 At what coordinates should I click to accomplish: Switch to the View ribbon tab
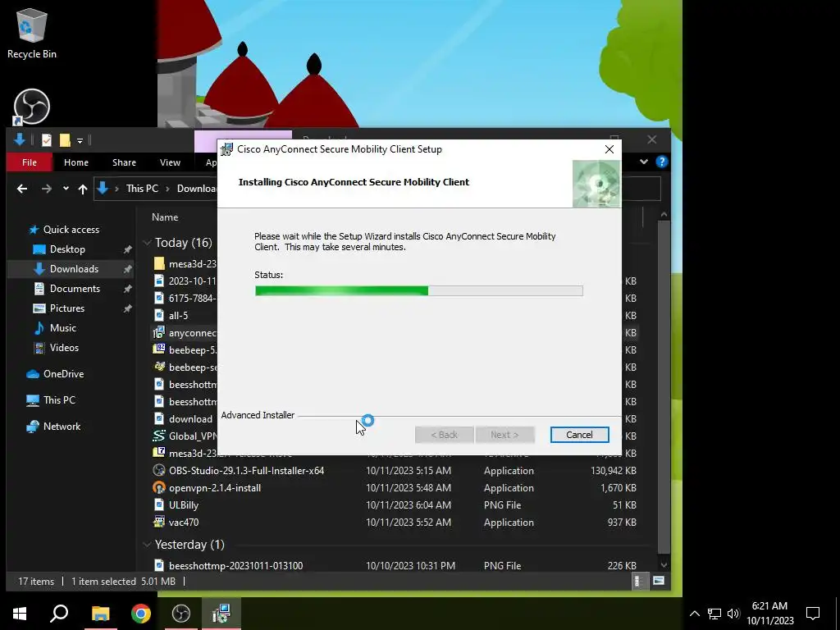click(170, 162)
